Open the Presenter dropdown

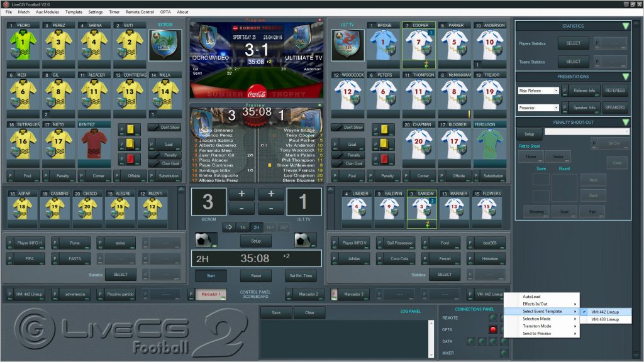coord(538,108)
